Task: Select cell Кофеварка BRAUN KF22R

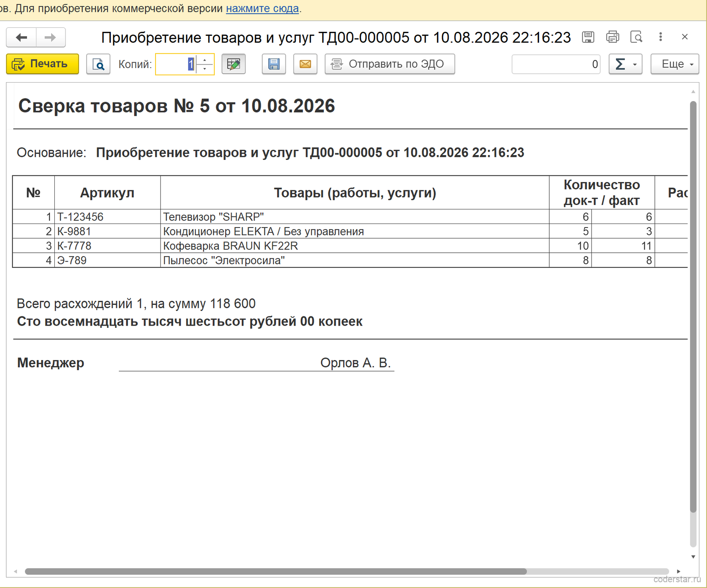Action: (355, 246)
